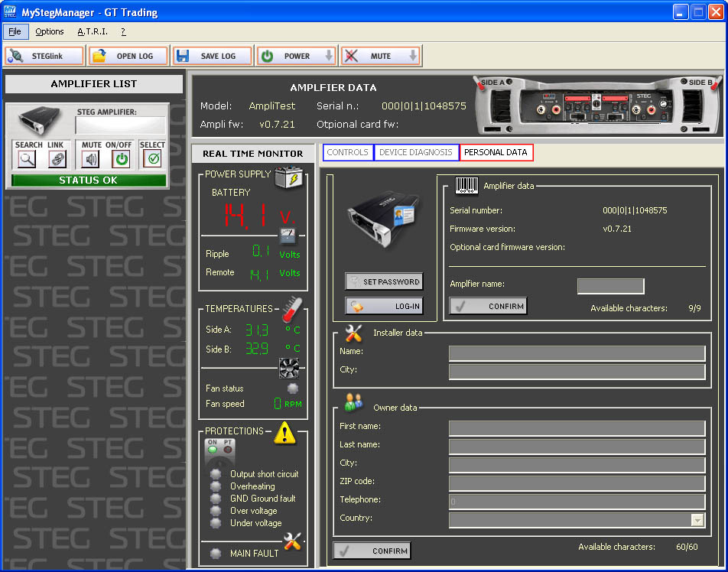Click the ZIP code field
Image resolution: width=728 pixels, height=572 pixels.
pyautogui.click(x=577, y=483)
